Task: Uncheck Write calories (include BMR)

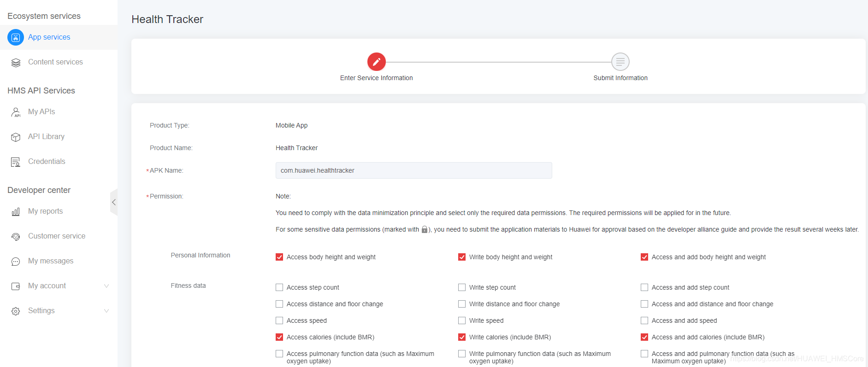Action: coord(462,337)
